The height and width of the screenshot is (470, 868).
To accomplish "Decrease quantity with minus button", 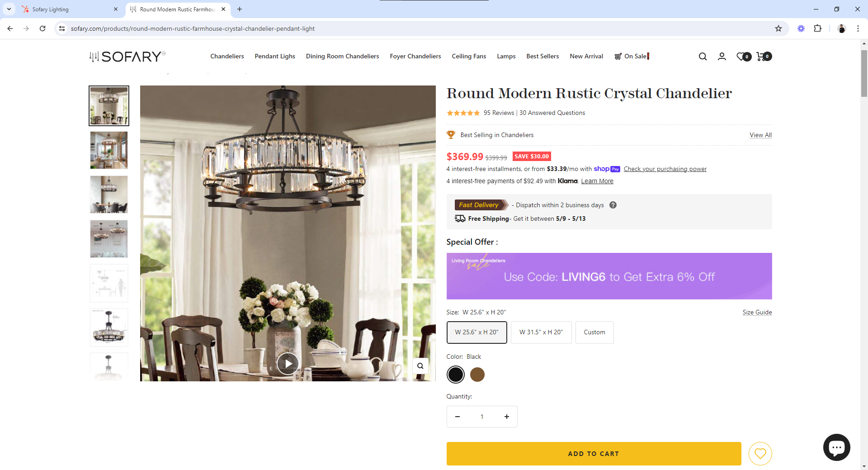I will coord(458,417).
